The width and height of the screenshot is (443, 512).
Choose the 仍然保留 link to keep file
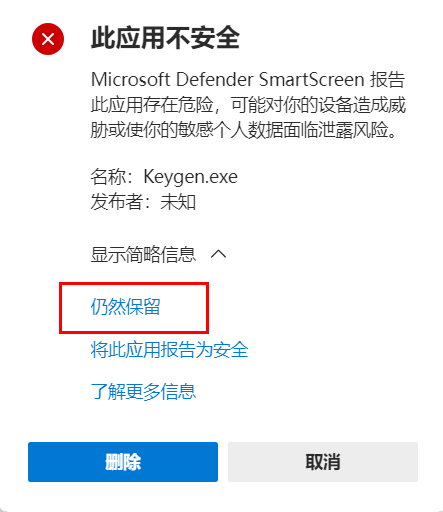pyautogui.click(x=125, y=307)
